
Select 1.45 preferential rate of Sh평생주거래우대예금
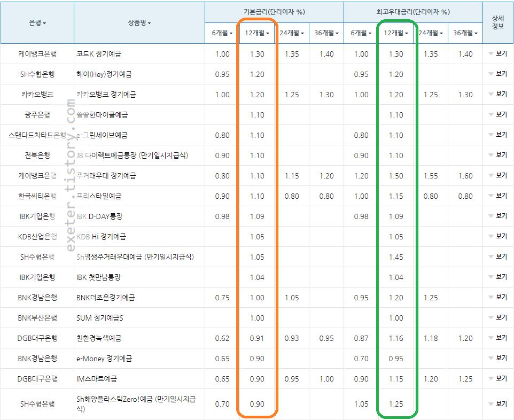396,257
